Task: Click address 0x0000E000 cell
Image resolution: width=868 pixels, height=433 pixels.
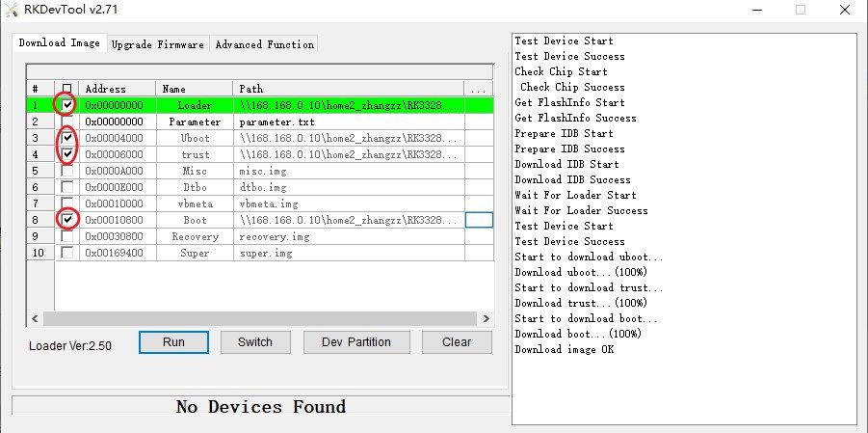Action: pos(118,187)
